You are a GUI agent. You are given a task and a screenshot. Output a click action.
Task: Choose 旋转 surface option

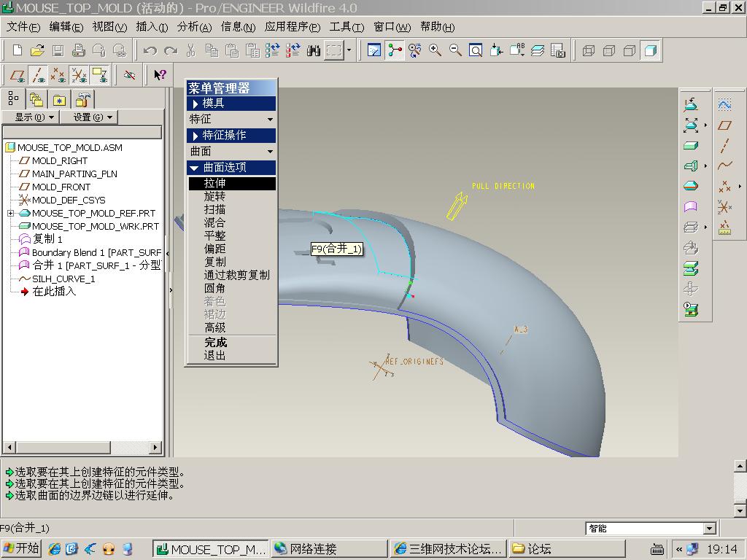(x=214, y=196)
